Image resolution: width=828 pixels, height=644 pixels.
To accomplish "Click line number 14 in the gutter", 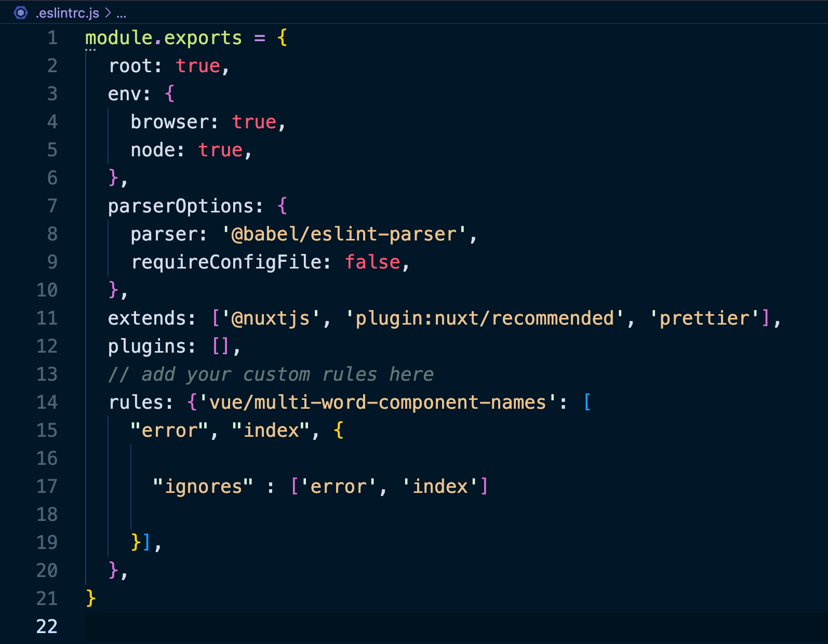I will point(47,402).
